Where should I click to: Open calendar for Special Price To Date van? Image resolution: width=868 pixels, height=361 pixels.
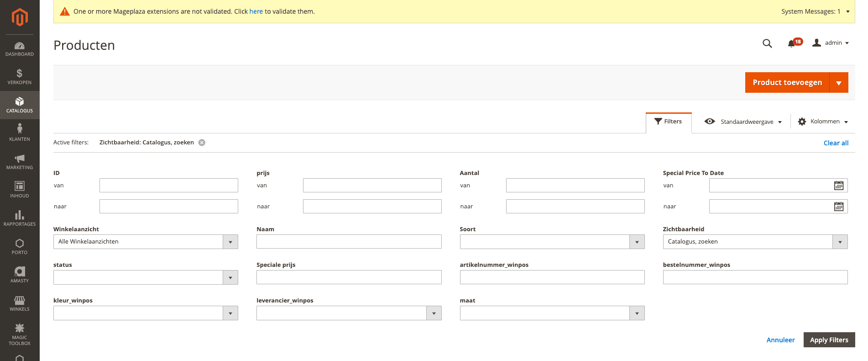[839, 186]
